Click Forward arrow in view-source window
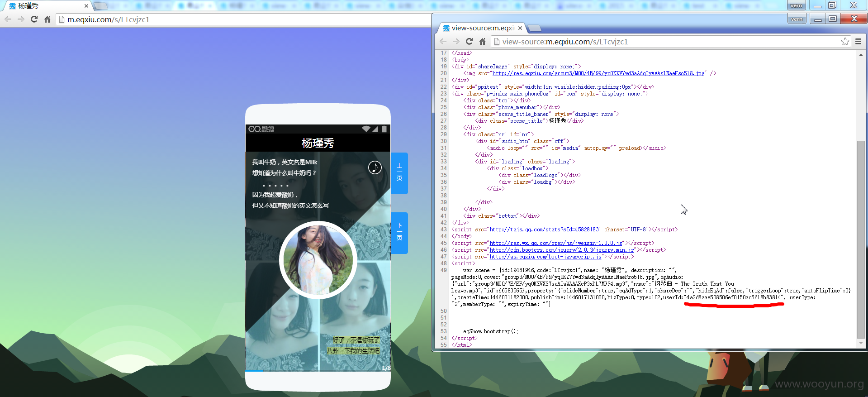Viewport: 868px width, 397px height. click(456, 42)
